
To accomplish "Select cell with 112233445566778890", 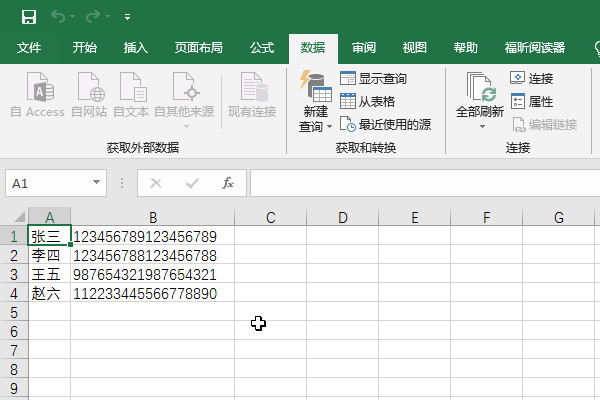I will point(153,294).
